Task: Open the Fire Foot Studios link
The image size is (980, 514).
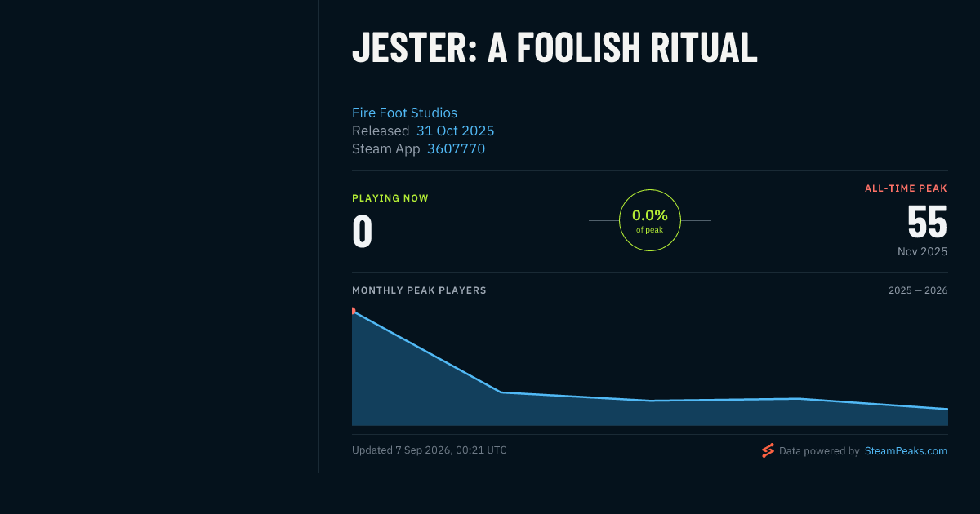Action: click(404, 113)
